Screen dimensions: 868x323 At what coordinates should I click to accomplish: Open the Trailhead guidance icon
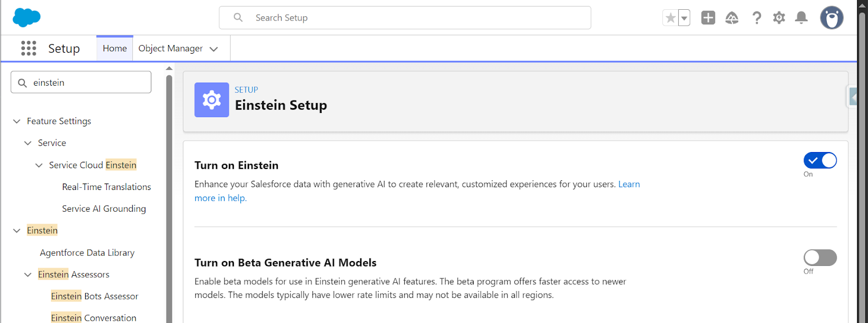(x=732, y=18)
